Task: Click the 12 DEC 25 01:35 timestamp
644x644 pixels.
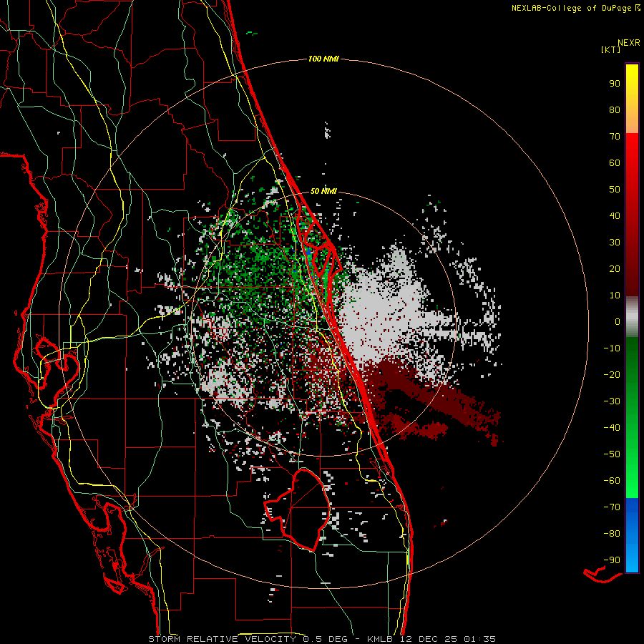Action: [447, 639]
